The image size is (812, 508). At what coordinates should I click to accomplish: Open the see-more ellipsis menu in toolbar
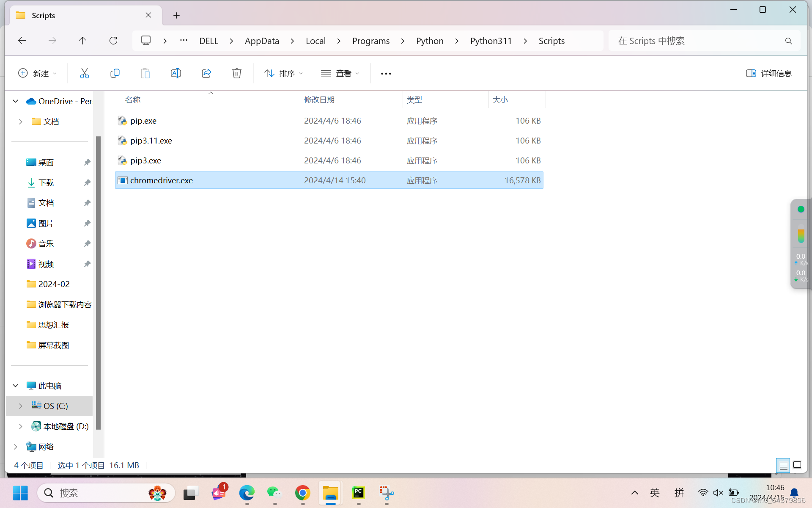point(385,73)
